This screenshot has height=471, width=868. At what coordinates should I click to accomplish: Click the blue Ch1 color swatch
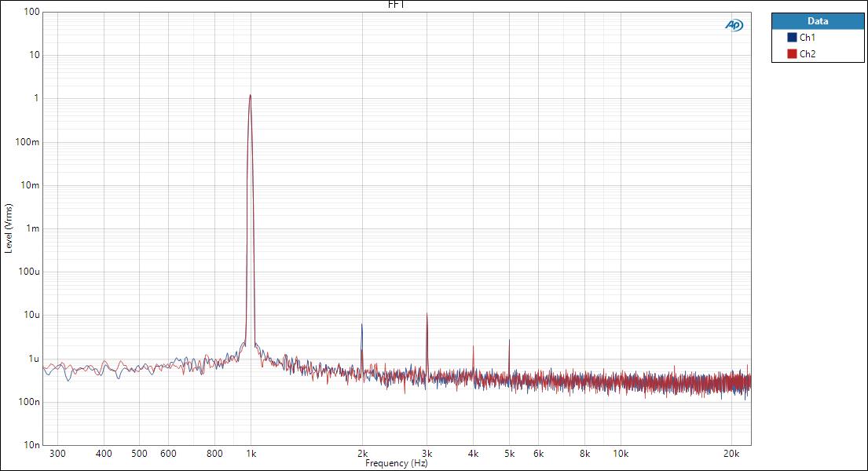(792, 38)
